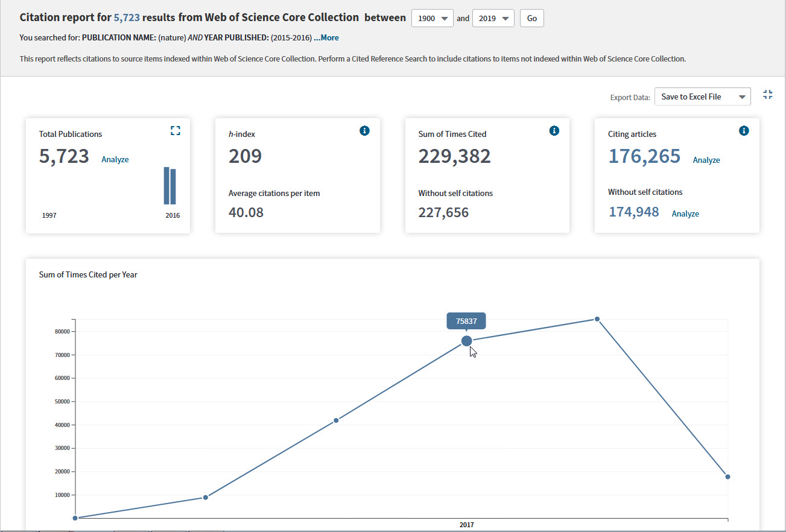Click Analyze next to 174,948 count
This screenshot has height=532, width=786.
[x=685, y=214]
